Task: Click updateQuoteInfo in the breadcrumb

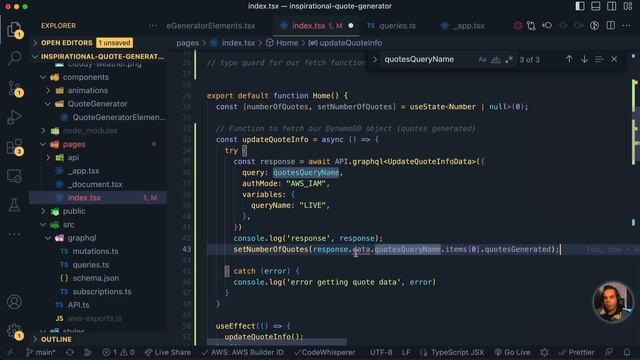Action: (x=345, y=43)
